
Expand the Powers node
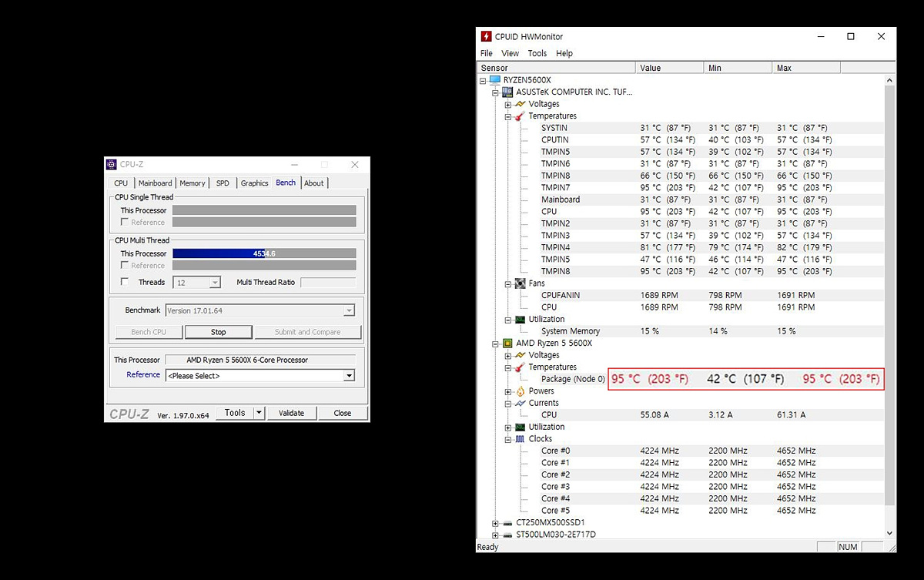point(508,391)
